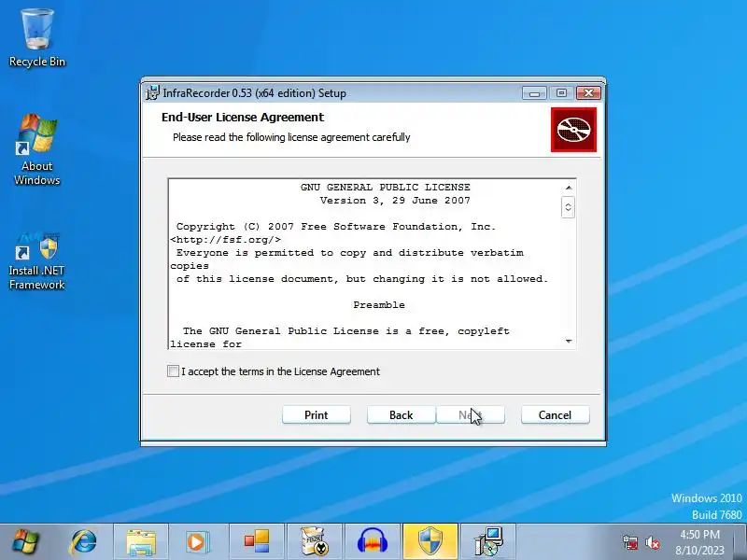Select the Install .NET Framework shortcut
This screenshot has width=747, height=560.
[37, 261]
